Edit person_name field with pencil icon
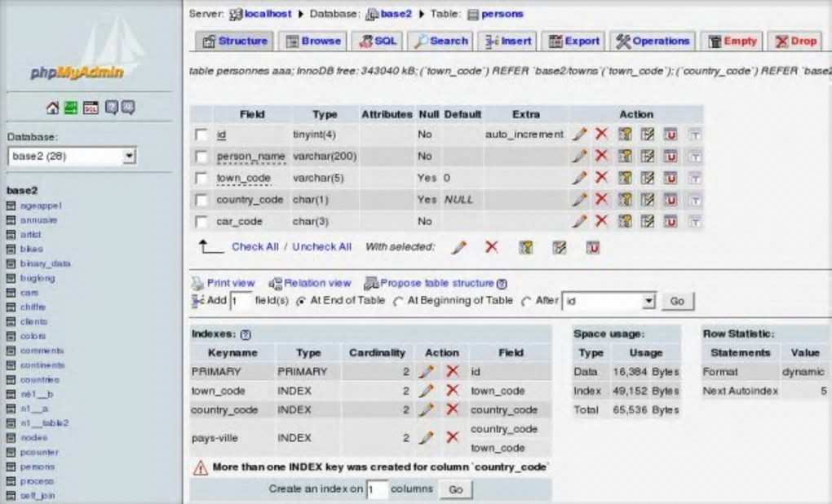 tap(579, 157)
